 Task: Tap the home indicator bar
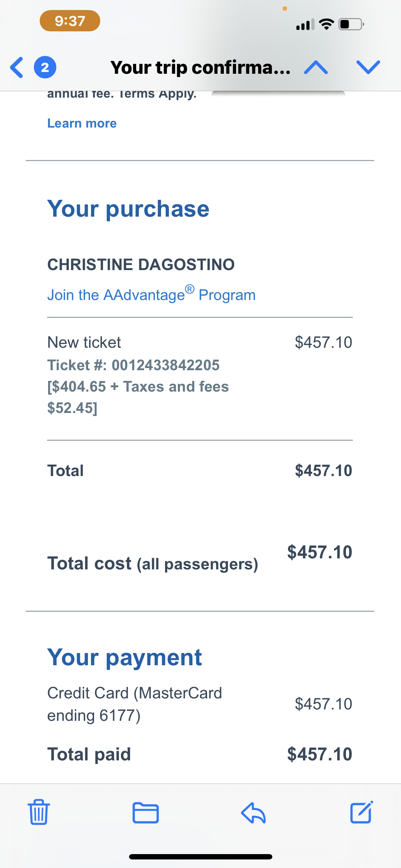(x=200, y=857)
